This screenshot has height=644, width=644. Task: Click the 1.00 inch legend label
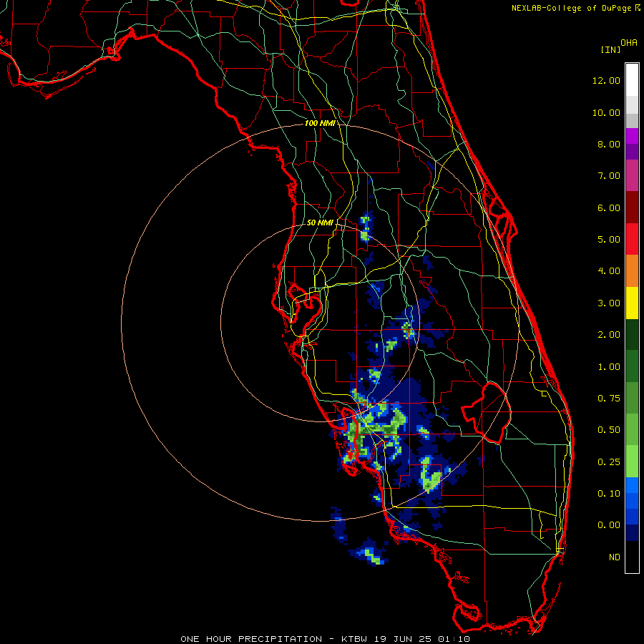(x=608, y=367)
